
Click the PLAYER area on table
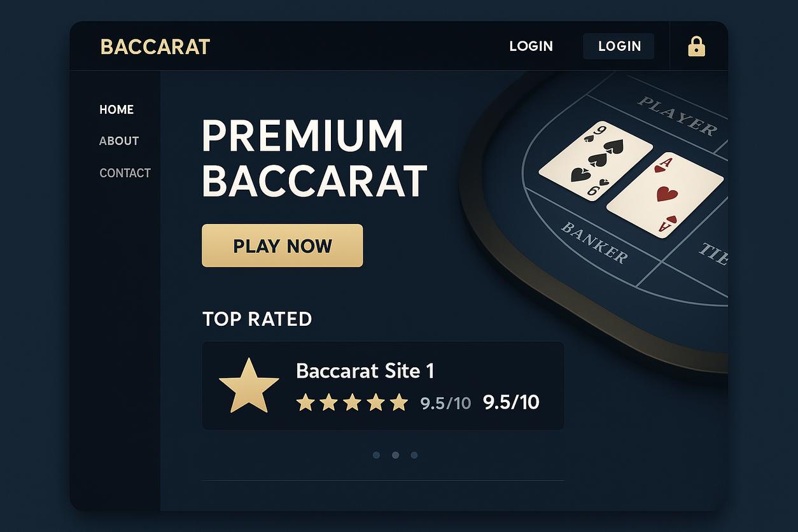click(677, 115)
